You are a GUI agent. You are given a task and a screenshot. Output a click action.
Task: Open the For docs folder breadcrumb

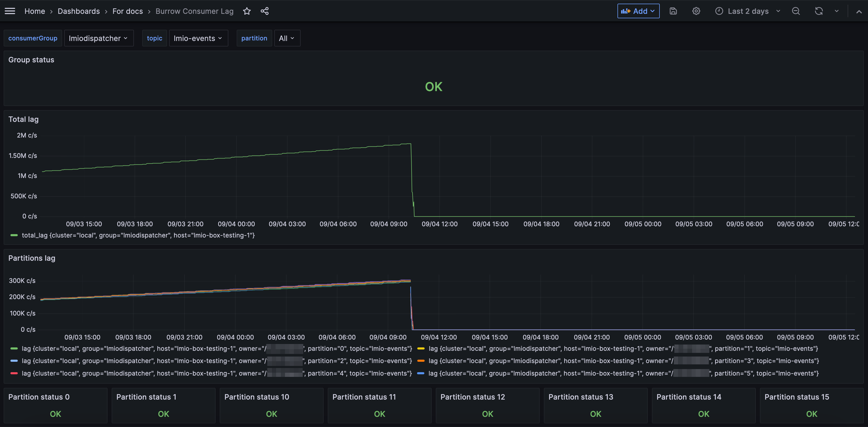tap(127, 11)
